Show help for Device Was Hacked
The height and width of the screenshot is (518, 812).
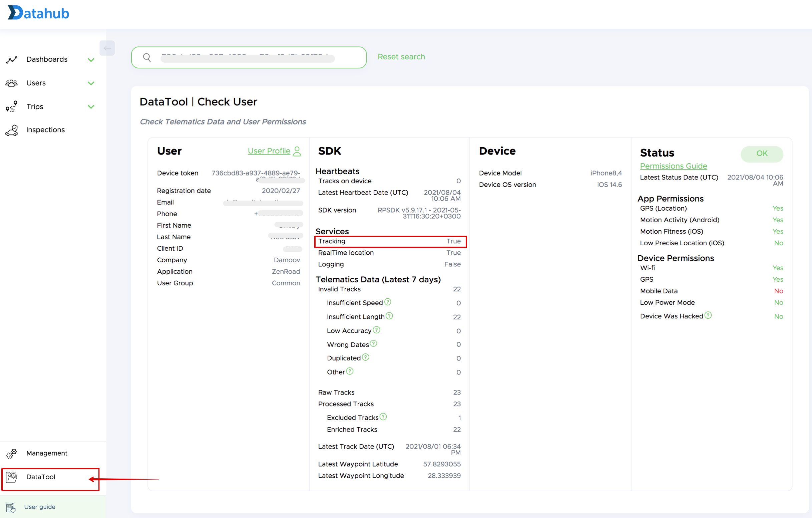(x=708, y=315)
